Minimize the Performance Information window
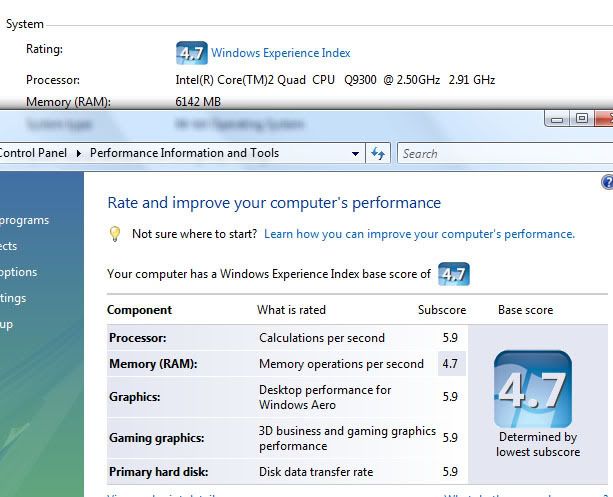Screen dimensions: 613x497 click(x=557, y=118)
